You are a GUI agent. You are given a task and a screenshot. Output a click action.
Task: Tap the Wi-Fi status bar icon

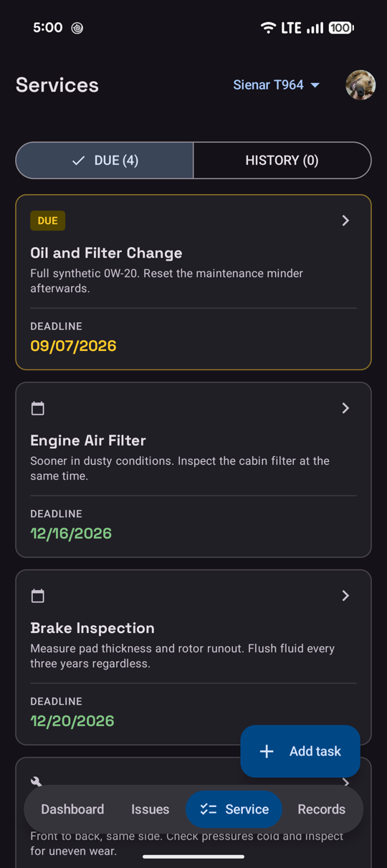(x=268, y=28)
